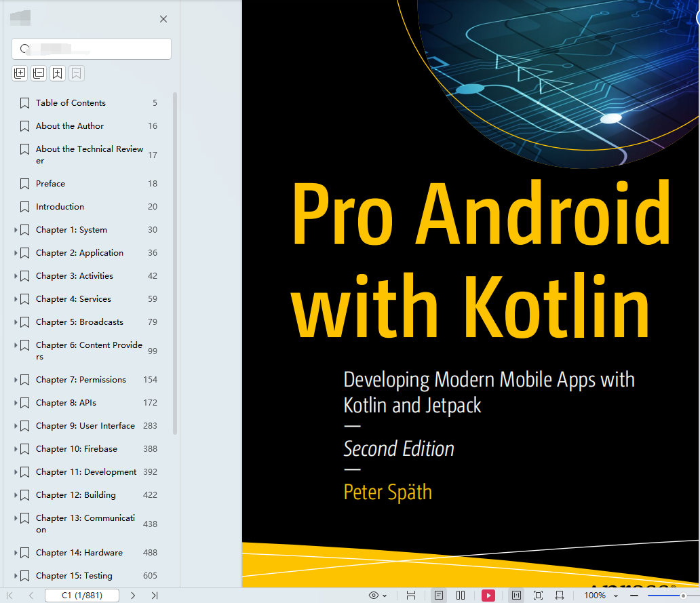
Task: Expand the Chapter 3: Activities bookmark
Action: pyautogui.click(x=16, y=276)
